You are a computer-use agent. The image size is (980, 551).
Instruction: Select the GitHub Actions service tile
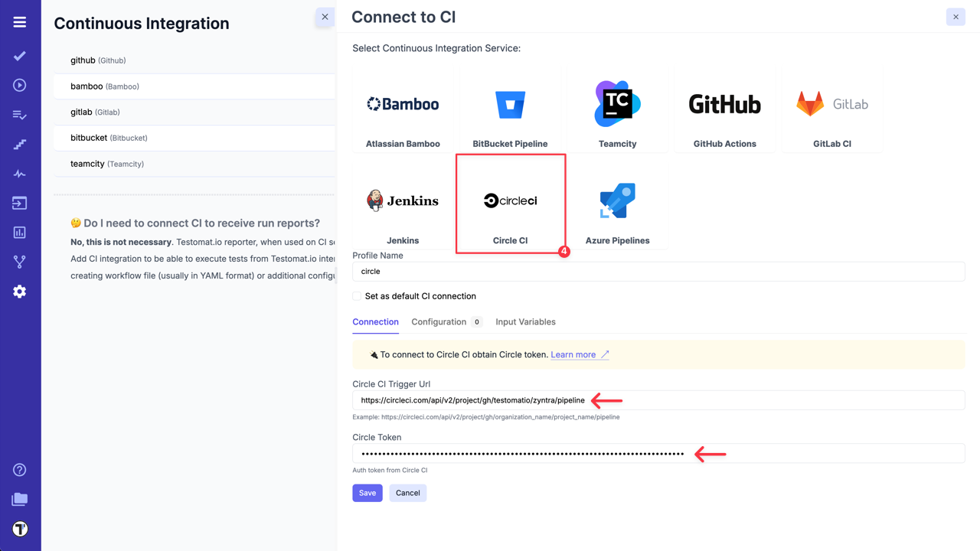pos(724,109)
